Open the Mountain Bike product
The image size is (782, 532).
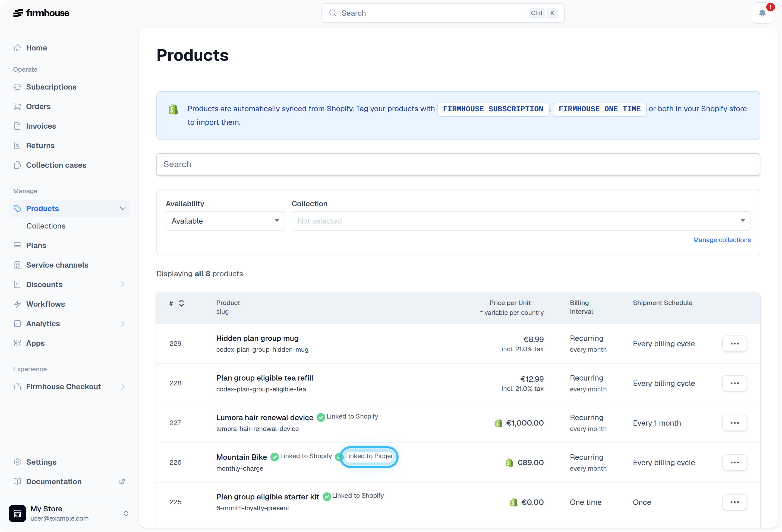point(242,457)
